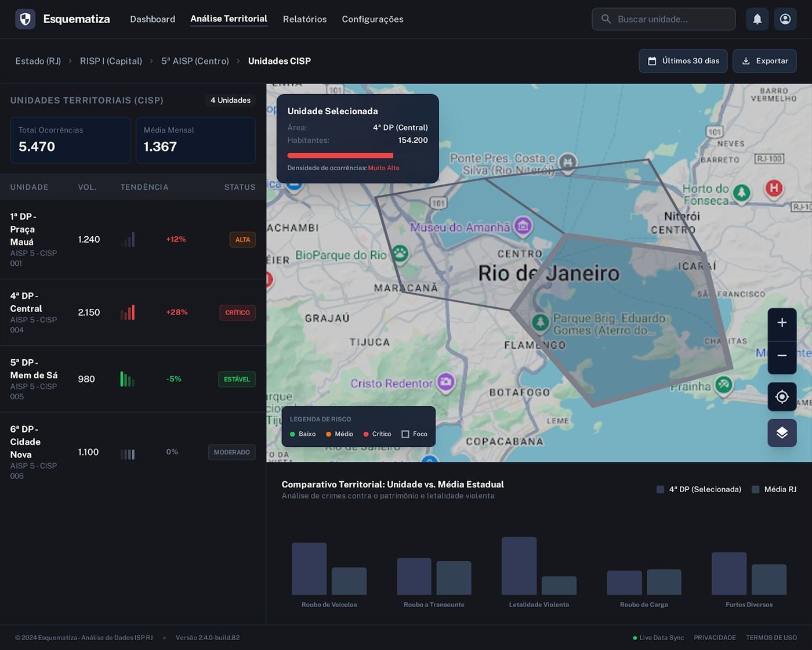Click in the Buscar unidade search field

click(664, 19)
